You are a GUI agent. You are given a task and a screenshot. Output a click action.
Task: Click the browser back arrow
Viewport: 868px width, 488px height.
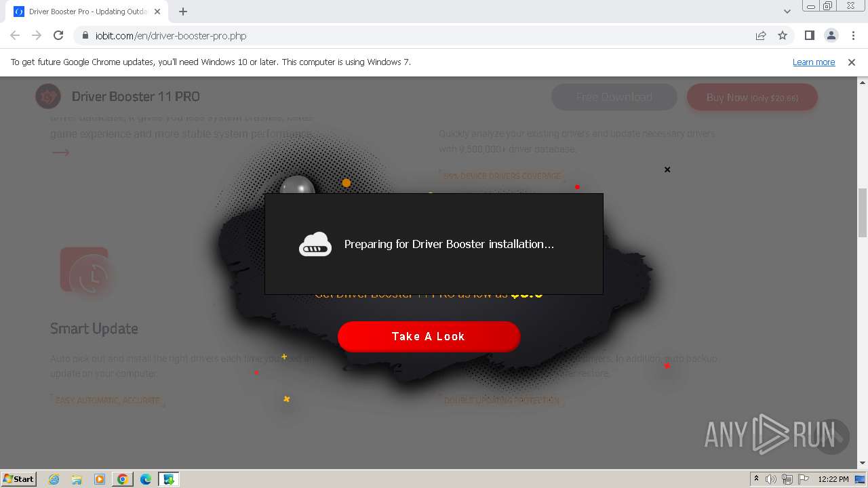15,35
